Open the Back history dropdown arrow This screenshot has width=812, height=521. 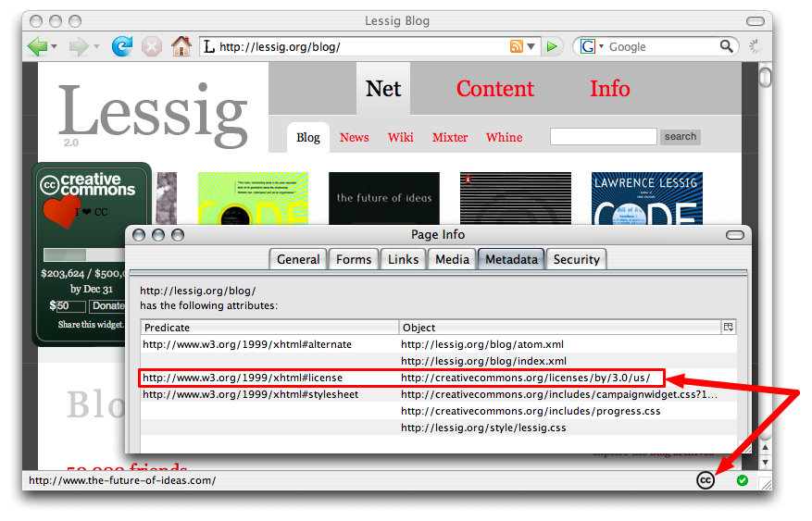click(54, 46)
